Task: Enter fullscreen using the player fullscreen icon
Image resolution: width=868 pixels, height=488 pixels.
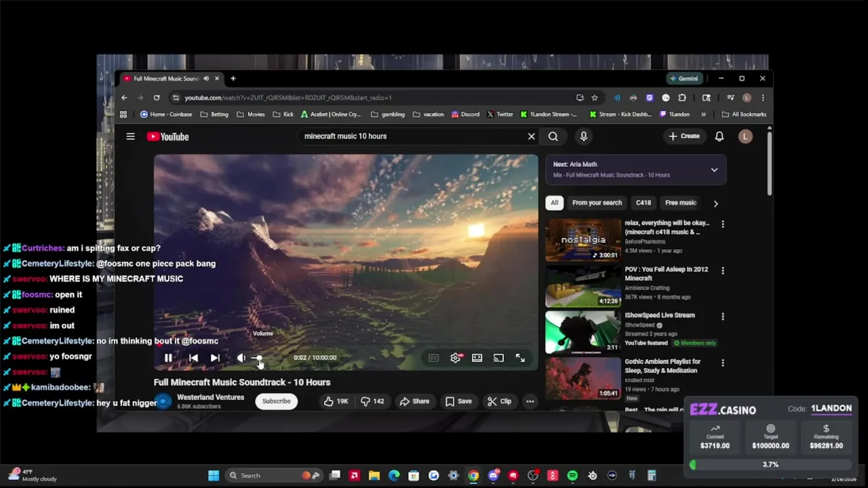Action: click(x=520, y=358)
